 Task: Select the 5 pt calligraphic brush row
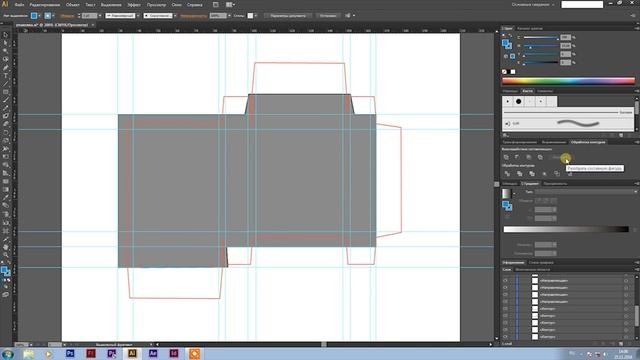pyautogui.click(x=568, y=123)
